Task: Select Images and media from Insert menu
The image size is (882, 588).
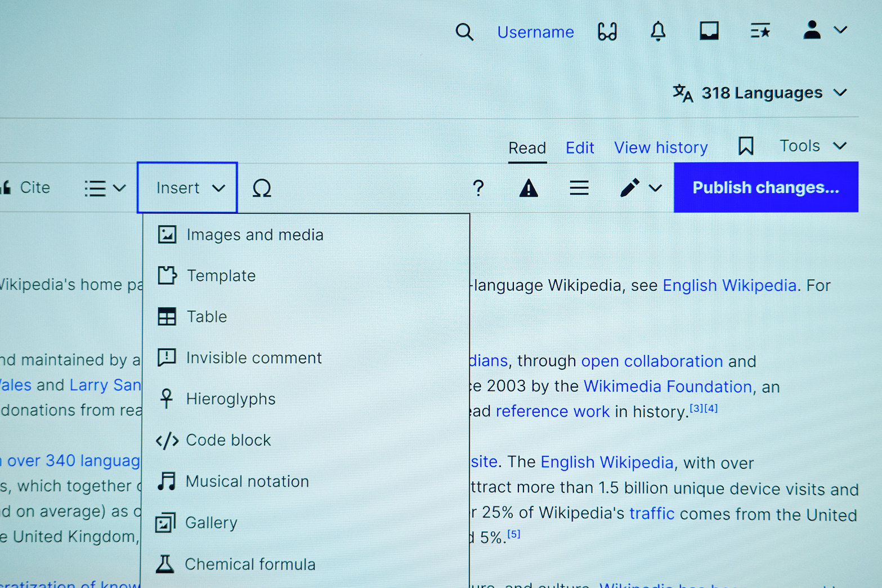Action: [x=306, y=235]
